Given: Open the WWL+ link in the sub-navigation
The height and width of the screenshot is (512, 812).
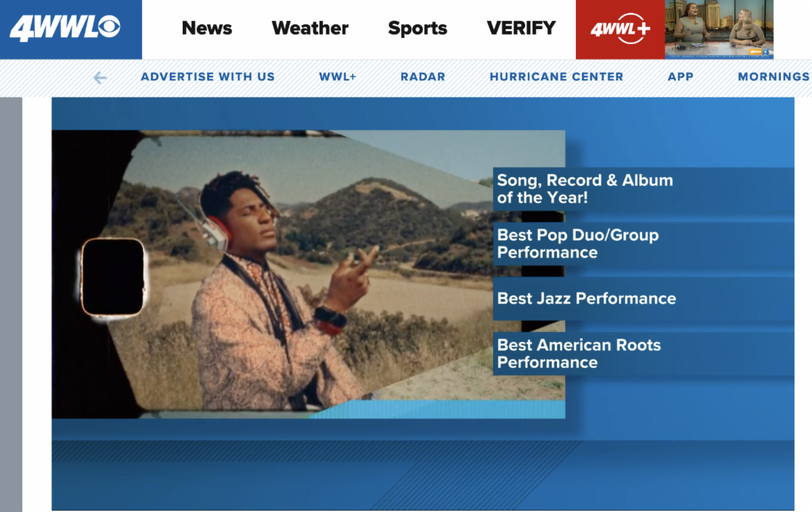Looking at the screenshot, I should click(338, 77).
